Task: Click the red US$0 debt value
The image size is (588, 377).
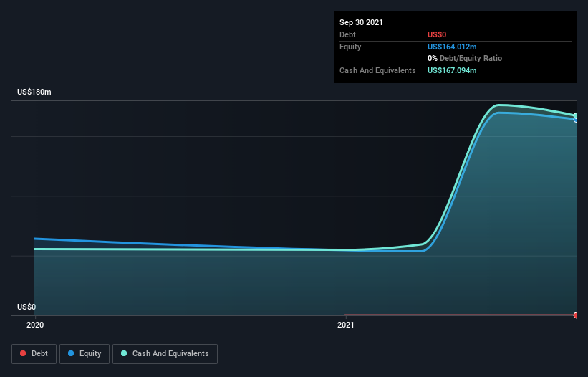Action: [437, 34]
